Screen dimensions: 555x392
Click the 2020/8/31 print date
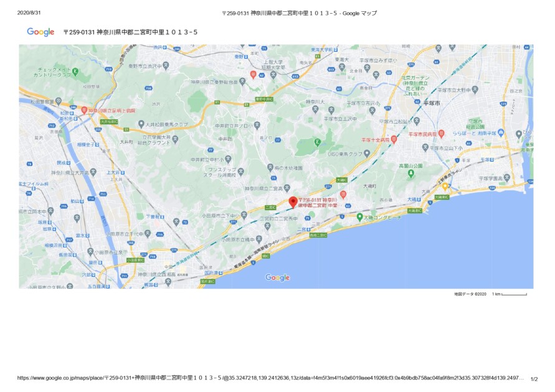(29, 12)
